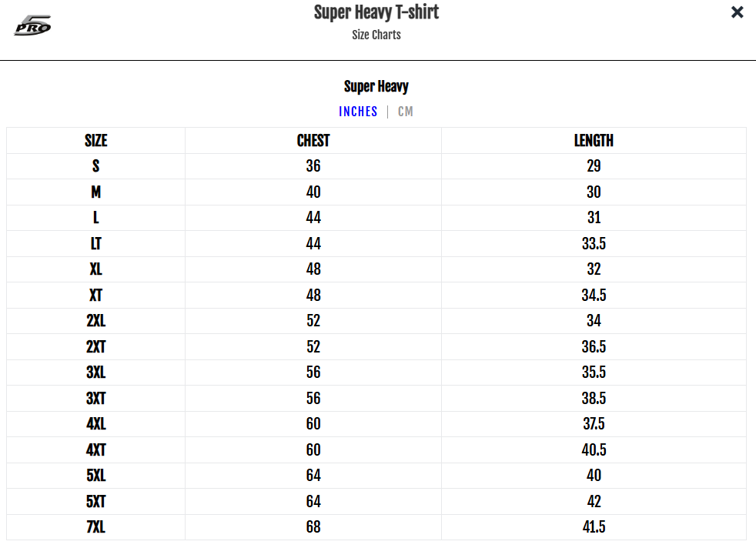This screenshot has height=558, width=756.
Task: Close the size chart dialog
Action: (x=737, y=12)
